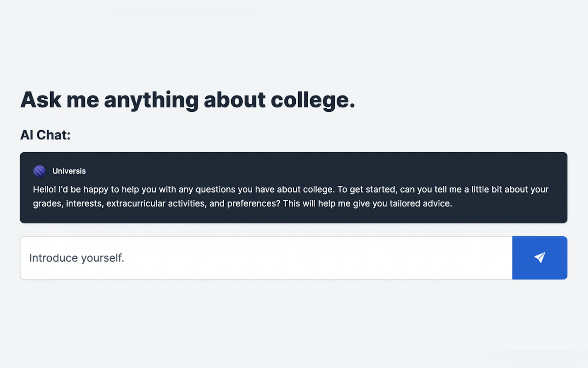Click the "Universis" sender name
Screen dimensions: 588x368
click(x=69, y=171)
